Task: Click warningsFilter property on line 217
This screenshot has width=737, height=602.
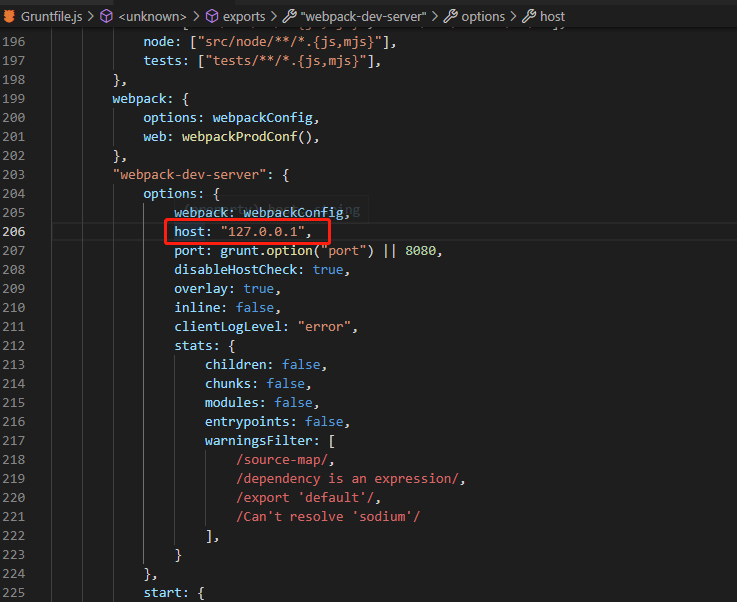Action: click(x=259, y=441)
